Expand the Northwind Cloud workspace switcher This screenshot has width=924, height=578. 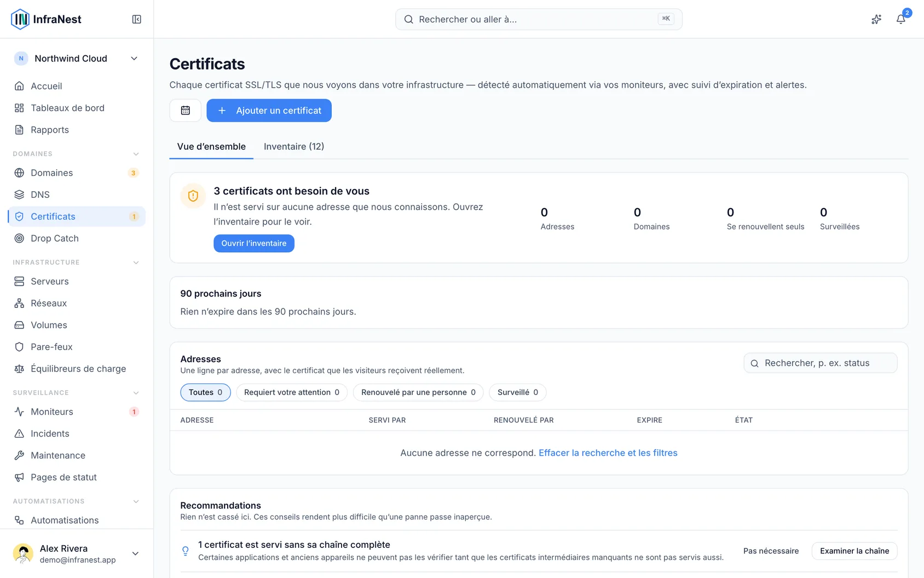point(77,59)
